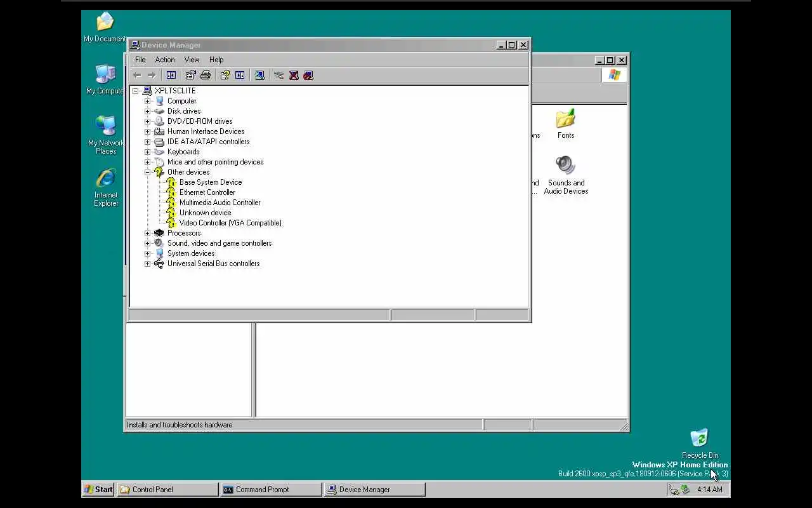Select Unknown device entry
Screen dimensions: 812x508
(x=205, y=213)
